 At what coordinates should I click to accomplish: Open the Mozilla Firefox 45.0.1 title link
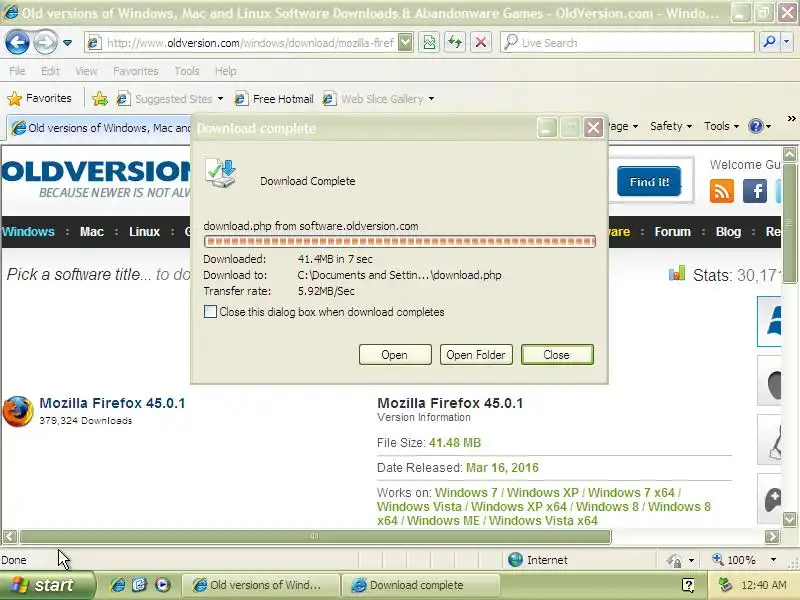coord(112,403)
